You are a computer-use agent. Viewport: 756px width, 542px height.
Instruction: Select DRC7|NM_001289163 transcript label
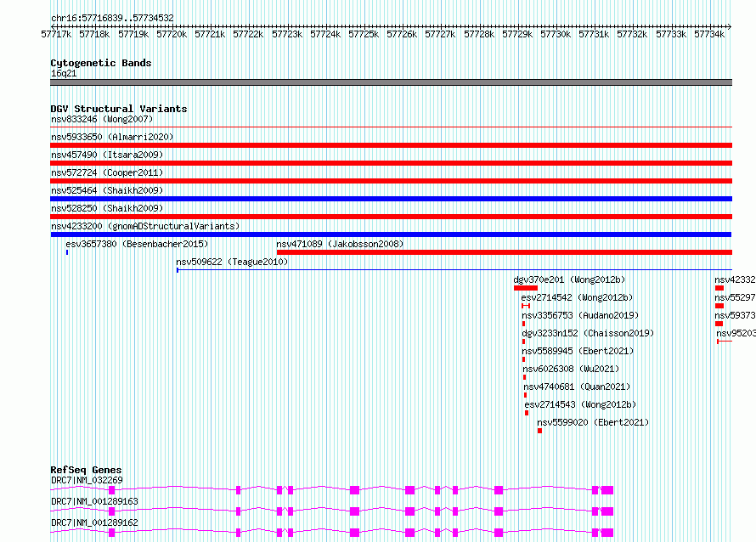(94, 501)
